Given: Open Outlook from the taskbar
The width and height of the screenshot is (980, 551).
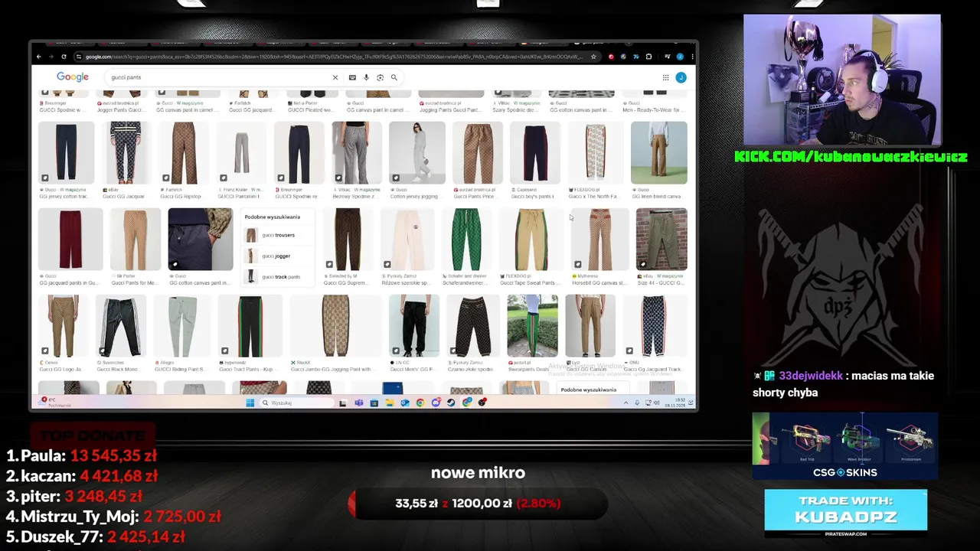Looking at the screenshot, I should tap(405, 403).
